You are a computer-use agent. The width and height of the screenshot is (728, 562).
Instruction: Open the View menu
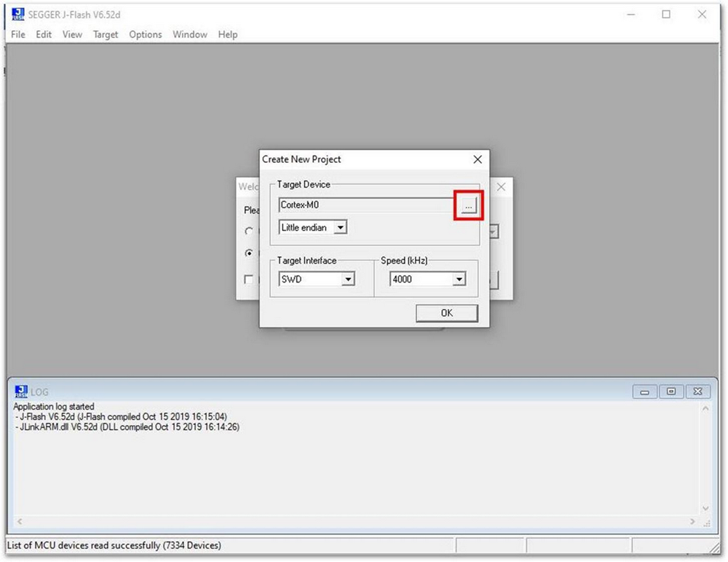coord(72,34)
